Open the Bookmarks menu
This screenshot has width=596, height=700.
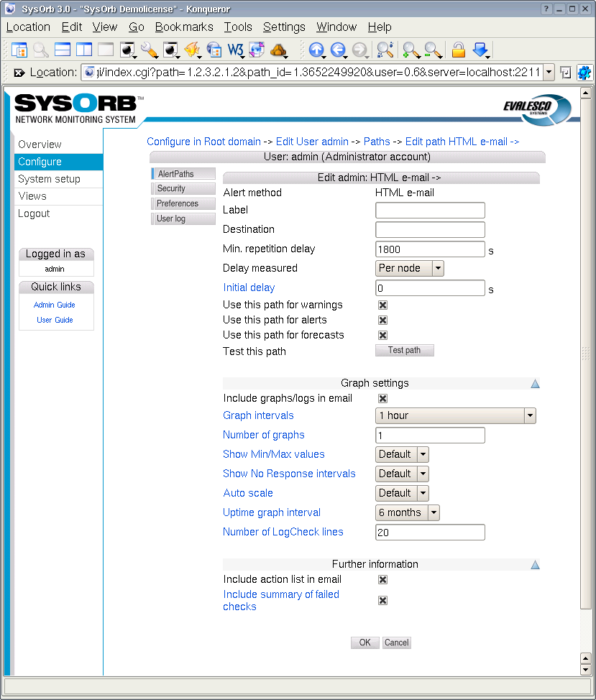pos(184,27)
